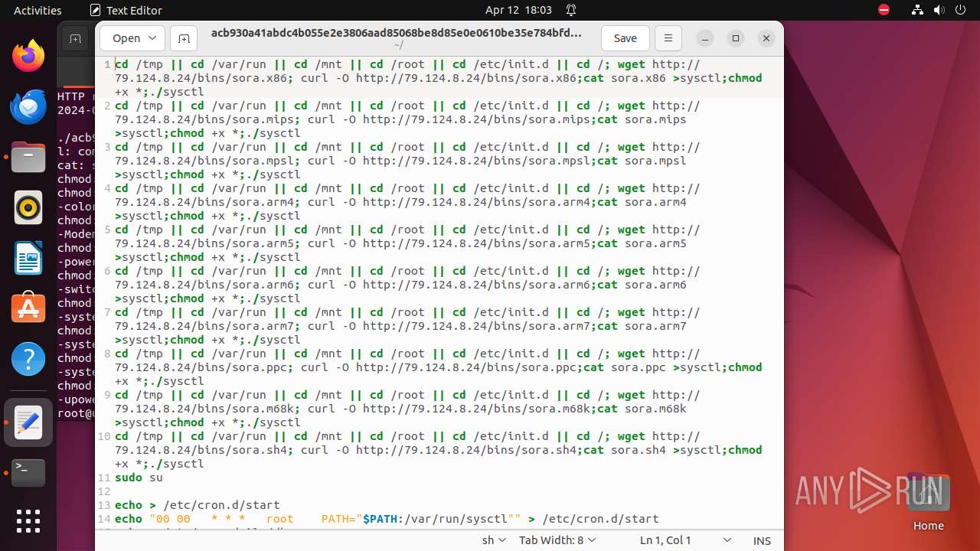This screenshot has height=551, width=980.
Task: Toggle the INS insert mode indicator
Action: 762,540
